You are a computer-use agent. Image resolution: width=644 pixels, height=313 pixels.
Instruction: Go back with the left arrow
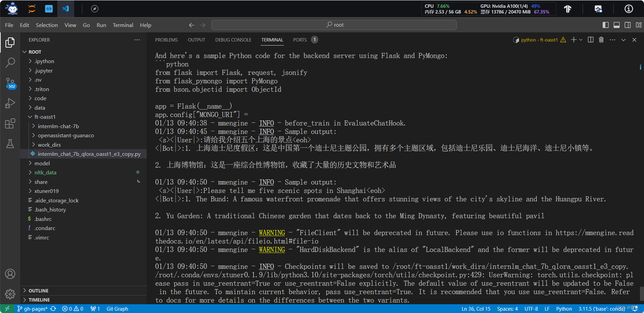pyautogui.click(x=192, y=25)
